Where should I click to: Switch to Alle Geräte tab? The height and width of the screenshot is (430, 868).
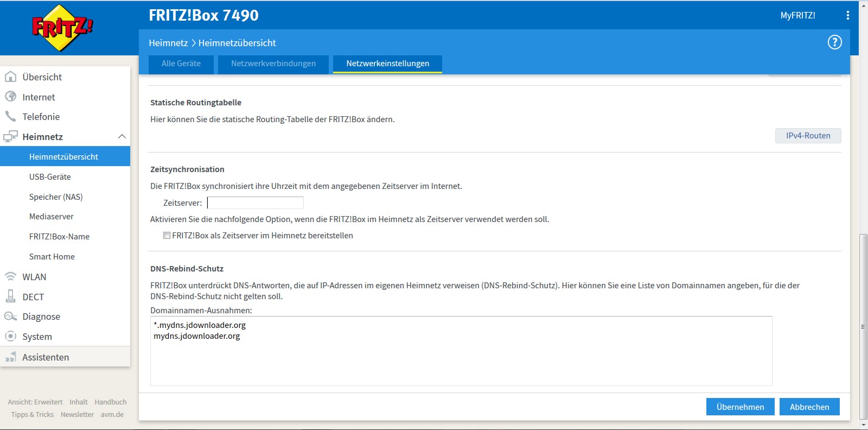click(x=181, y=64)
